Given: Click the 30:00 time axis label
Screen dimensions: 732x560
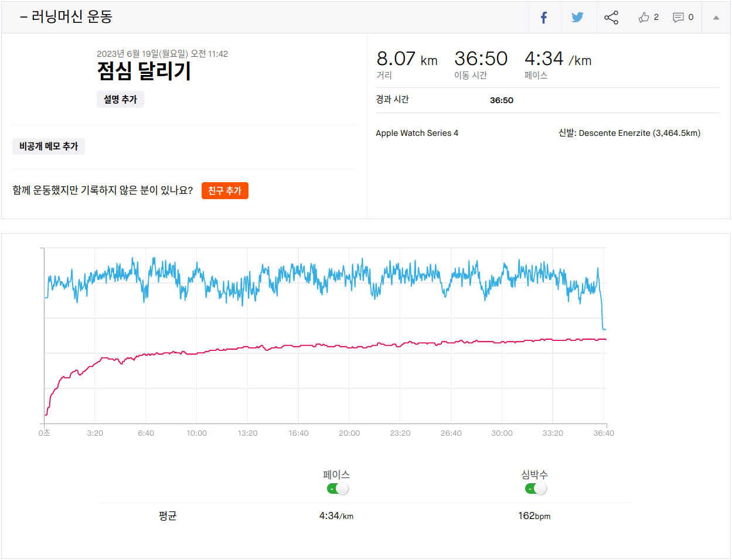Looking at the screenshot, I should [502, 433].
